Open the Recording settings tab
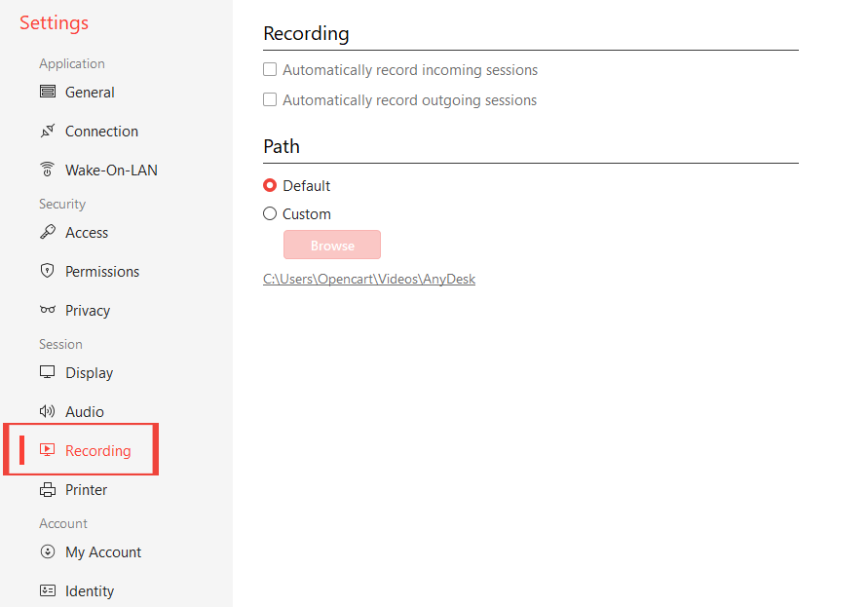This screenshot has height=607, width=868. point(97,451)
